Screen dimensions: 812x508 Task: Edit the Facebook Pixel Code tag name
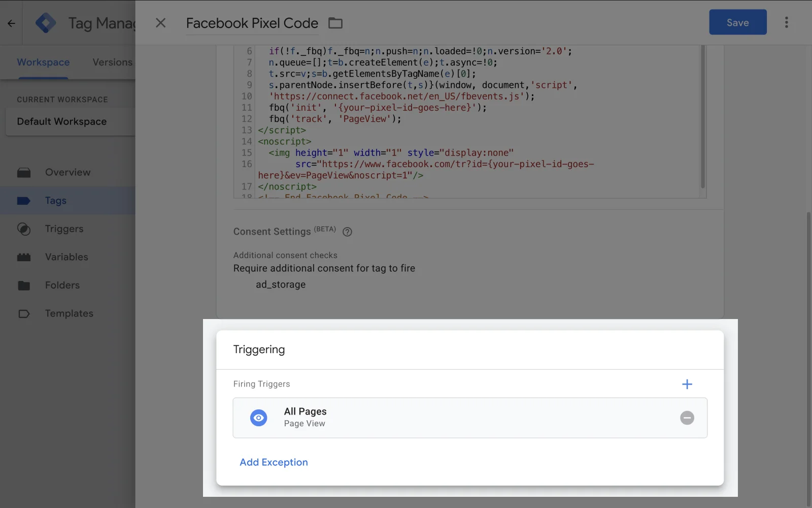pyautogui.click(x=252, y=23)
